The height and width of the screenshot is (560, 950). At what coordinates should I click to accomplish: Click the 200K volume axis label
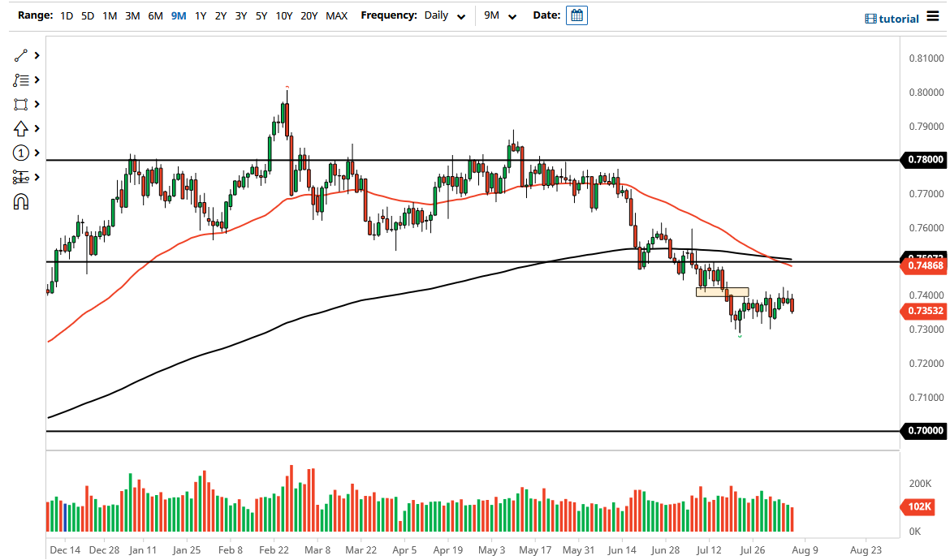pyautogui.click(x=920, y=483)
